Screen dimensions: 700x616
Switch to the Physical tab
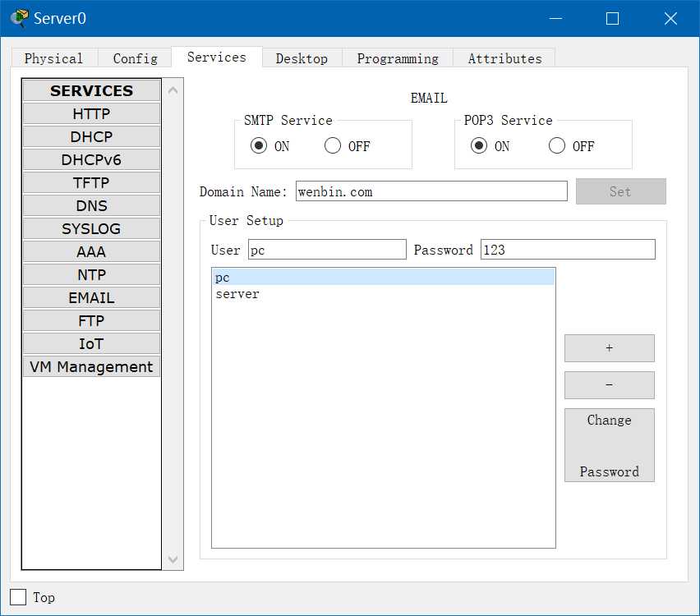pos(53,58)
